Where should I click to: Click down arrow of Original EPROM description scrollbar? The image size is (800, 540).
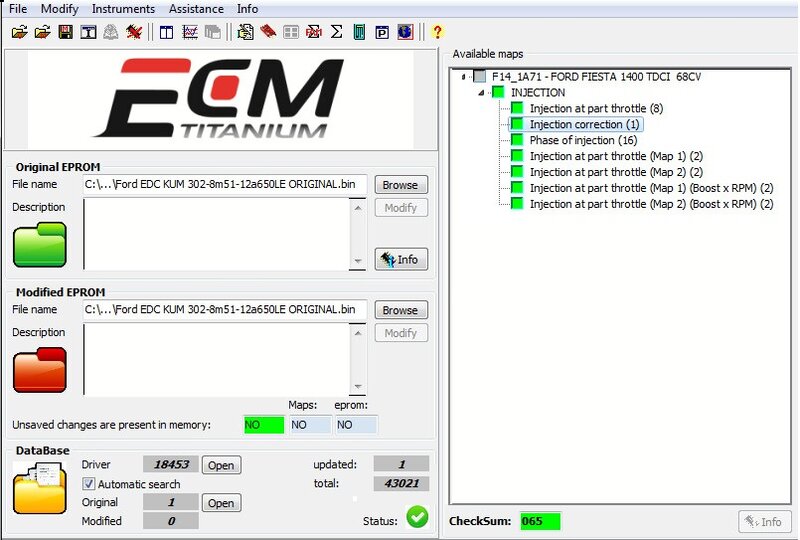pyautogui.click(x=358, y=261)
